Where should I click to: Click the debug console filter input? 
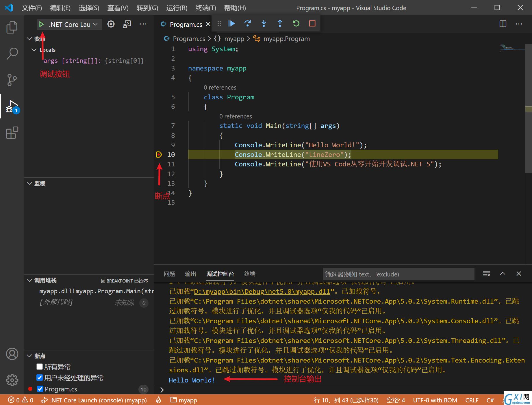(x=398, y=274)
